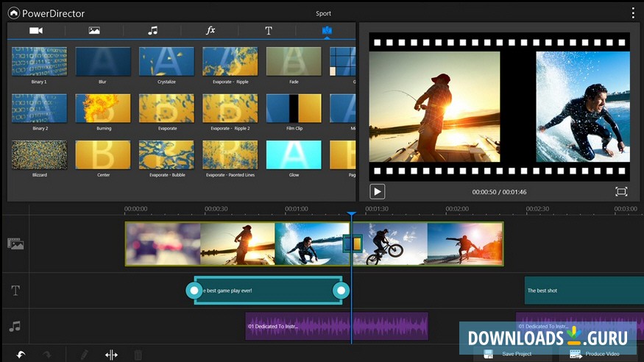Play the preview video
Image resolution: width=644 pixels, height=362 pixels.
[377, 191]
